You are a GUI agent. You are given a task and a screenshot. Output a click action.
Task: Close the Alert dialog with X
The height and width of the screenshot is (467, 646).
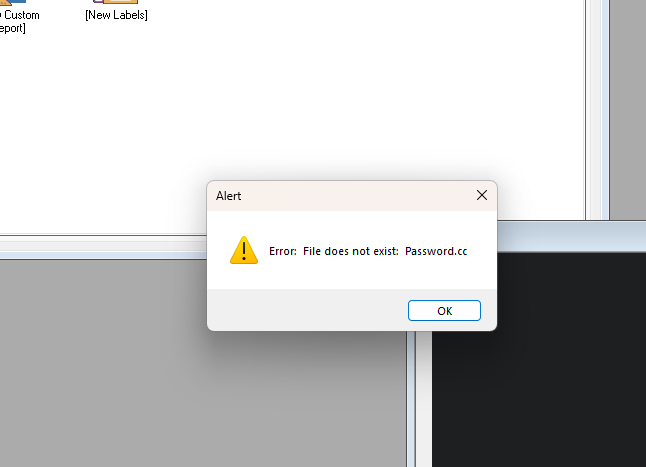click(482, 195)
